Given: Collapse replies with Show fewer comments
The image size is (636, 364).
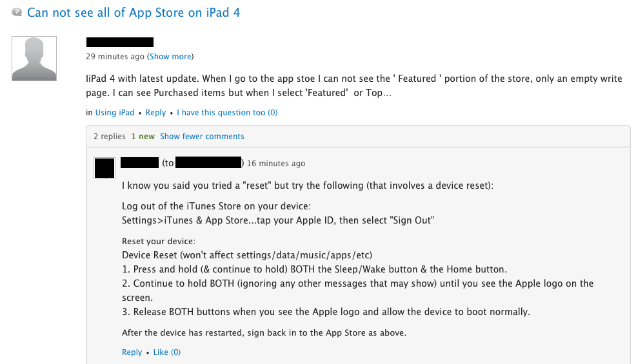Looking at the screenshot, I should (202, 137).
